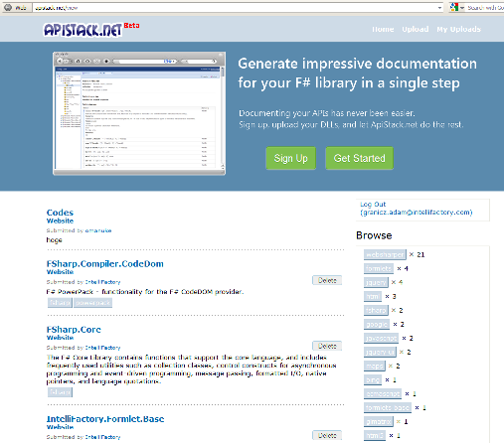504x443 pixels.
Task: Delete the IntelliFactory.Formlet.Base entry
Action: point(327,435)
